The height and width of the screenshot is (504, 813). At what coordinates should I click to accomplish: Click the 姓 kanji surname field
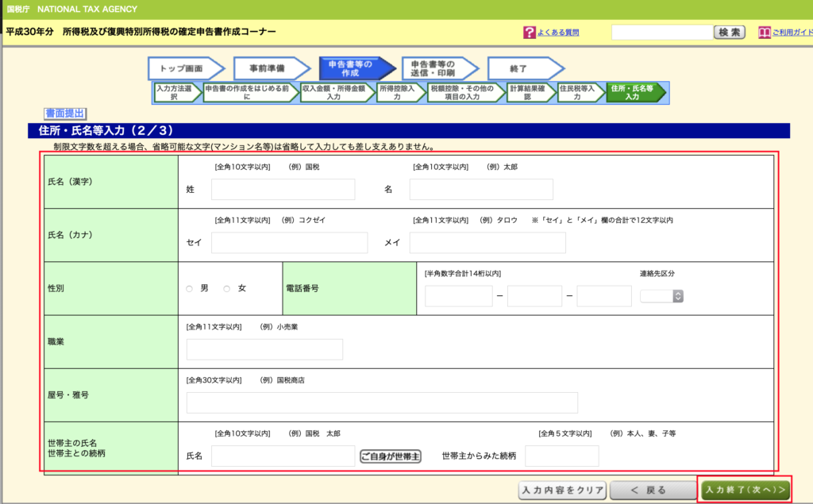click(x=283, y=190)
